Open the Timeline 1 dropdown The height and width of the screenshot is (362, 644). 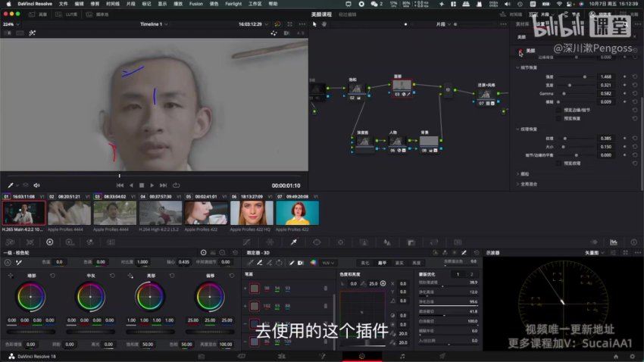point(154,24)
